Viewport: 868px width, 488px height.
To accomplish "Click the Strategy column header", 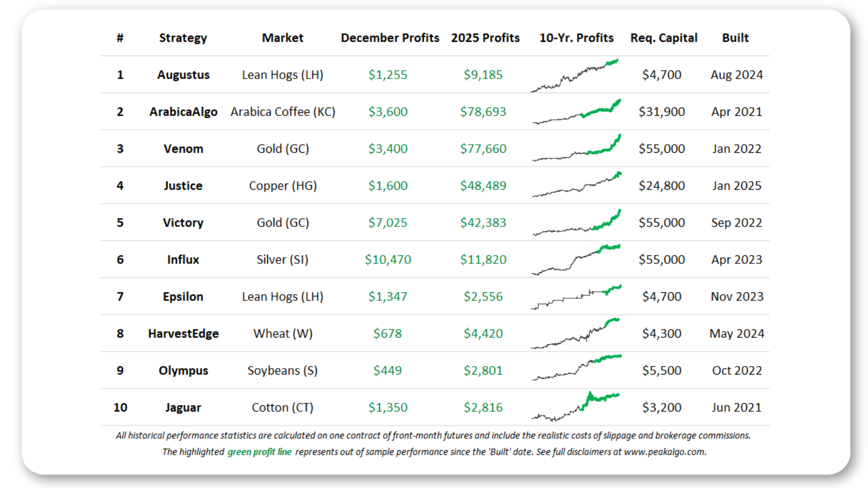I will coord(183,38).
